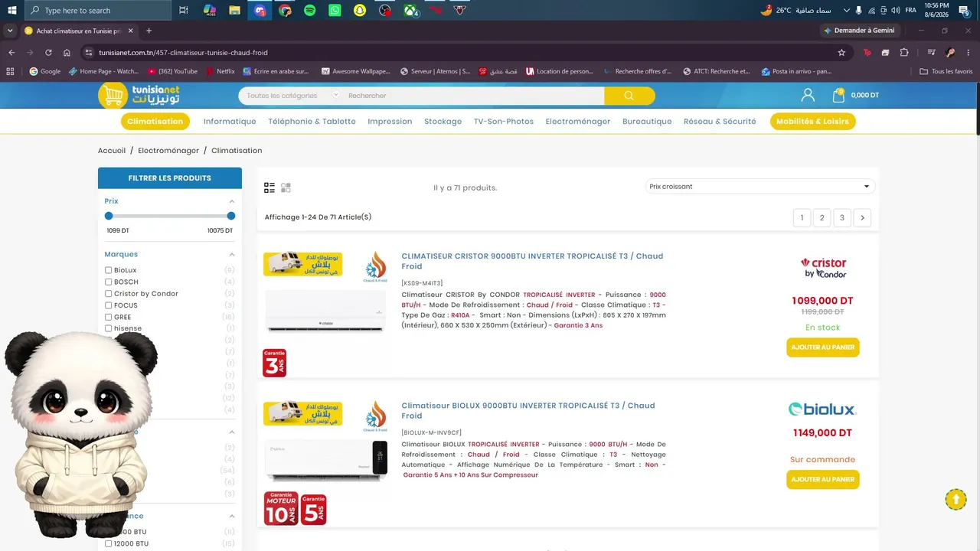Screen dimensions: 980x551
Task: Open the Impression menu
Action: [390, 121]
